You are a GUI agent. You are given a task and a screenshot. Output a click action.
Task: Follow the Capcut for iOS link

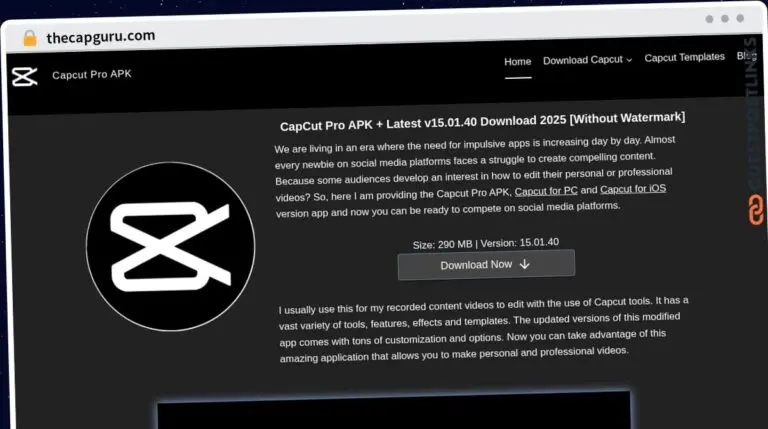click(633, 189)
